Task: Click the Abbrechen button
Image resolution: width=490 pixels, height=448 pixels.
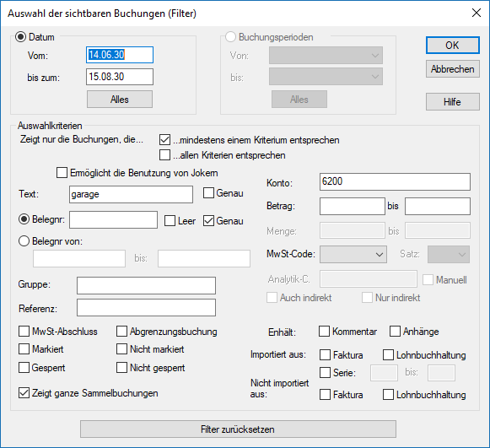Action: pos(453,69)
